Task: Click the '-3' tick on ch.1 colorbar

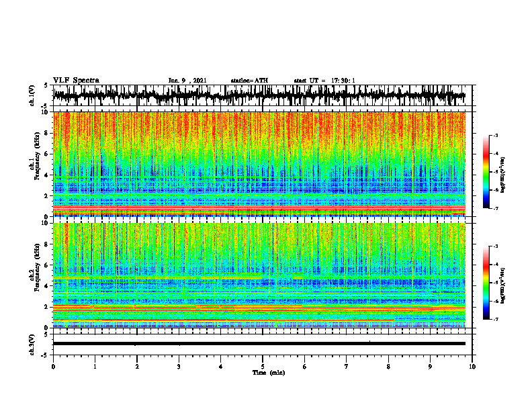Action: point(496,136)
